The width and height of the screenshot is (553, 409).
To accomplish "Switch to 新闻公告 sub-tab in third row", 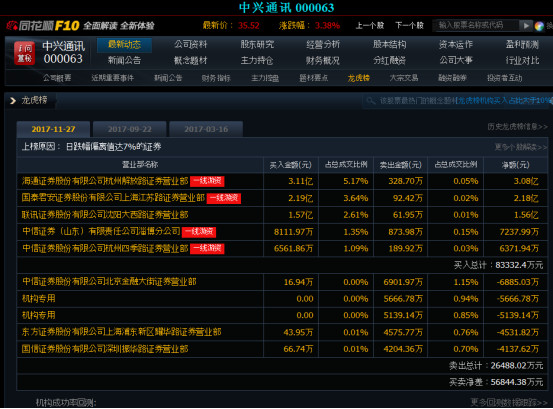I will 168,78.
